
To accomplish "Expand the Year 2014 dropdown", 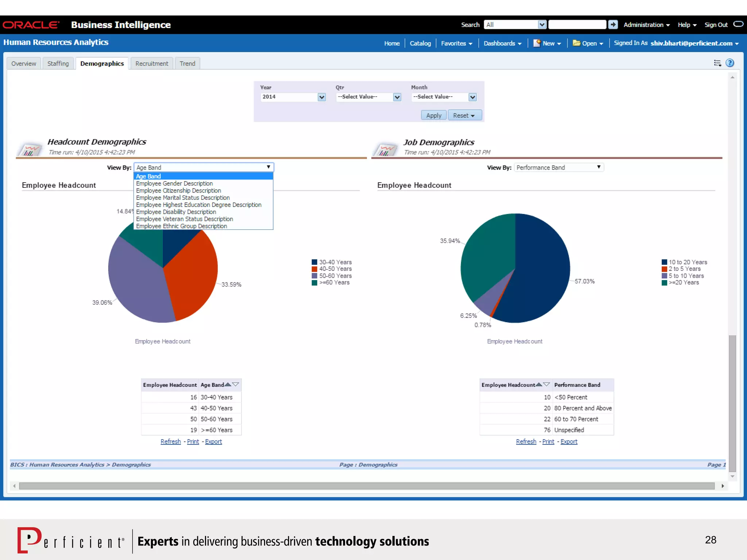I will coord(321,97).
